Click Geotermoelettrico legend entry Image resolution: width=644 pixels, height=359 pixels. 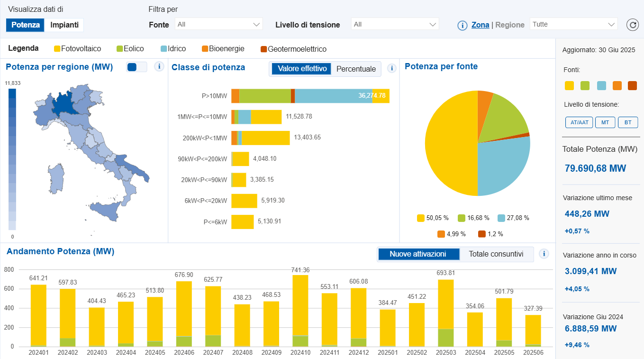tap(293, 49)
